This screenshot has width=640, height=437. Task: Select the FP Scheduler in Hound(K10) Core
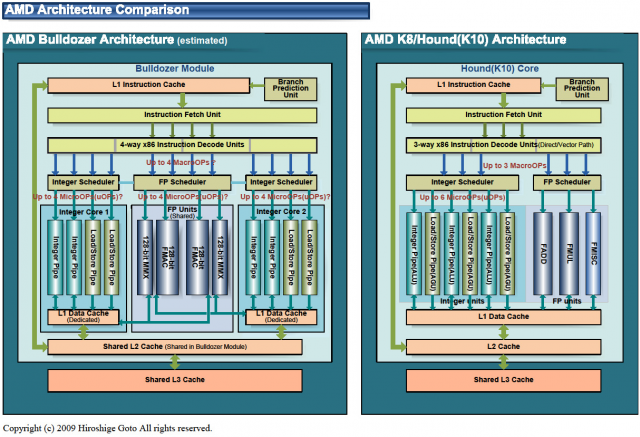[x=567, y=182]
